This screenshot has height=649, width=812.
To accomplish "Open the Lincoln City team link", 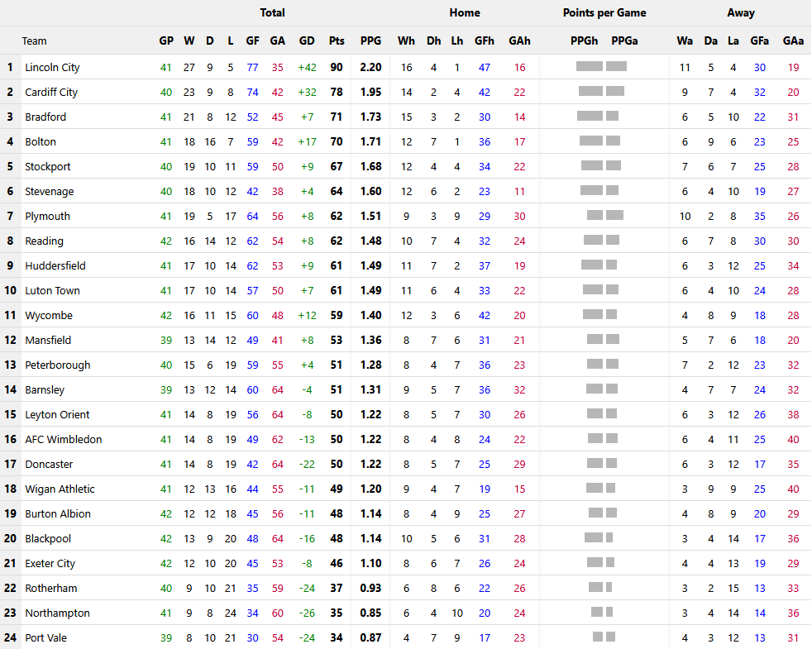I will coord(52,67).
